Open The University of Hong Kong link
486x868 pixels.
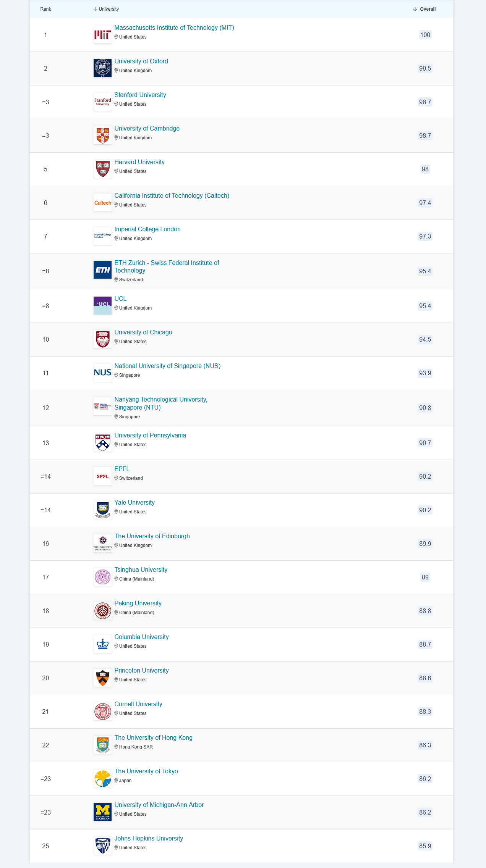click(153, 737)
